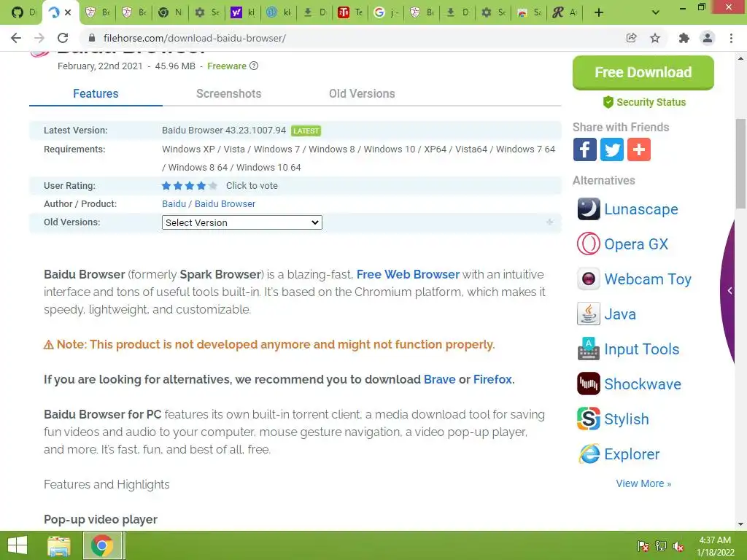Switch to the Features tab
This screenshot has width=747, height=560.
click(96, 93)
